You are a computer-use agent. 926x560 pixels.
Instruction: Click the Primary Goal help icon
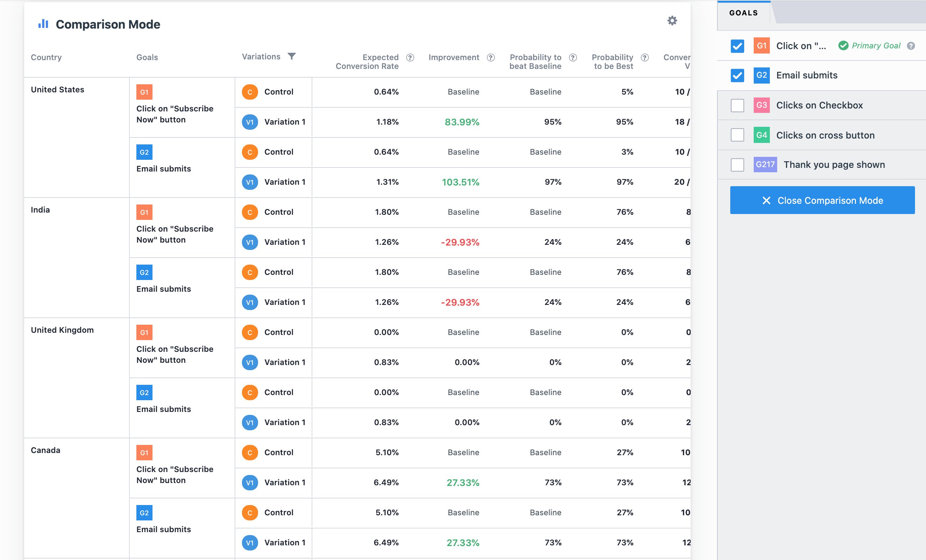[911, 46]
